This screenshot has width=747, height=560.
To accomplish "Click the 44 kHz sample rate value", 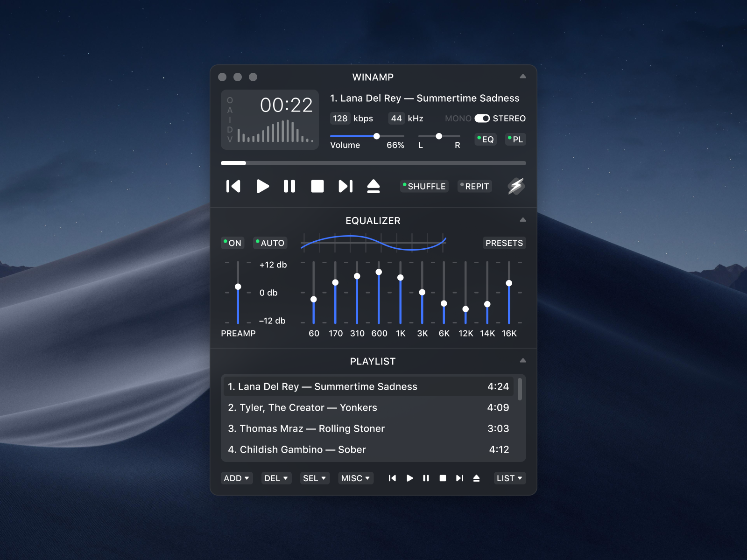I will [396, 119].
